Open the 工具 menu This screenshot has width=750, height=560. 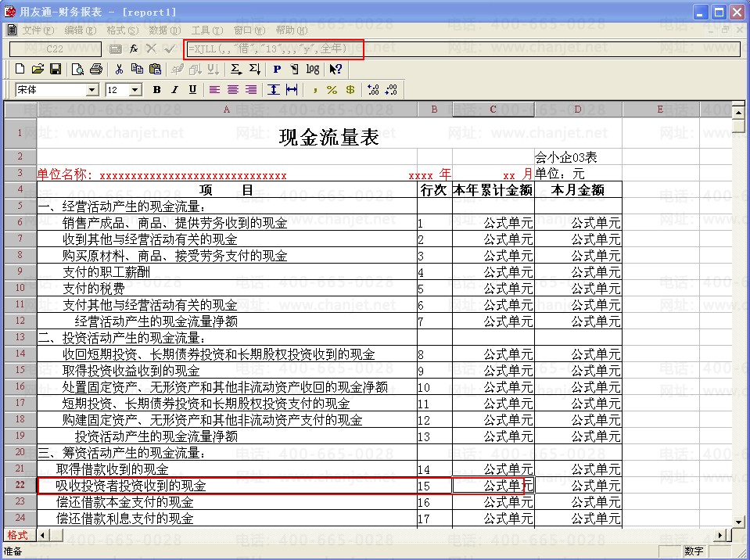click(x=207, y=31)
